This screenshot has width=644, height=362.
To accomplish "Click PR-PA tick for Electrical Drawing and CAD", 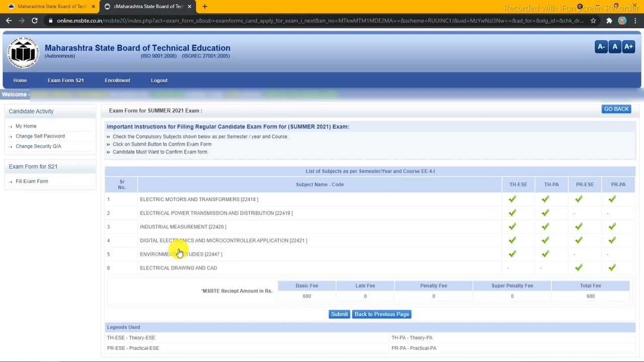I will click(612, 267).
